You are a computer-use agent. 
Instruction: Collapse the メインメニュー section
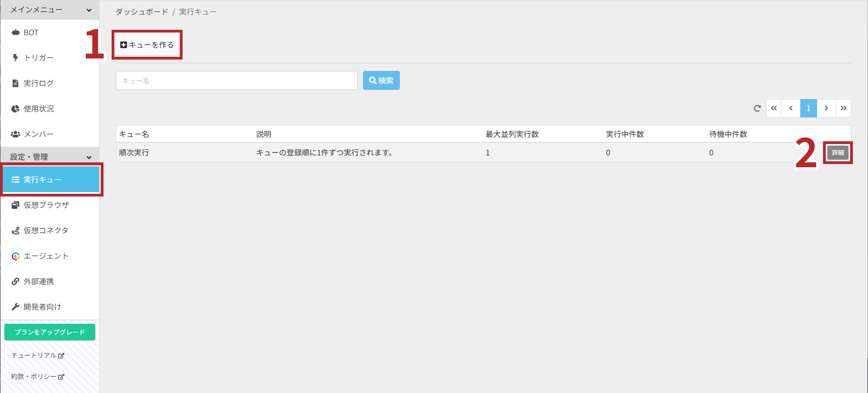(89, 10)
